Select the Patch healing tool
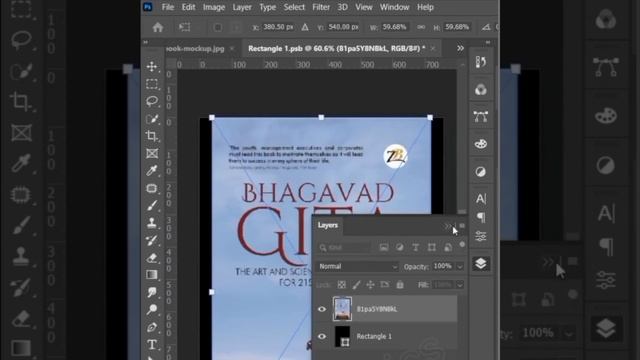Image resolution: width=640 pixels, height=360 pixels. tap(152, 188)
